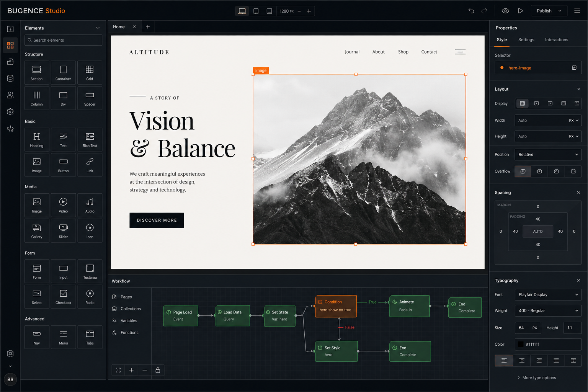Screen dimensions: 588x392
Task: Click the undo arrow in top bar
Action: pos(471,11)
